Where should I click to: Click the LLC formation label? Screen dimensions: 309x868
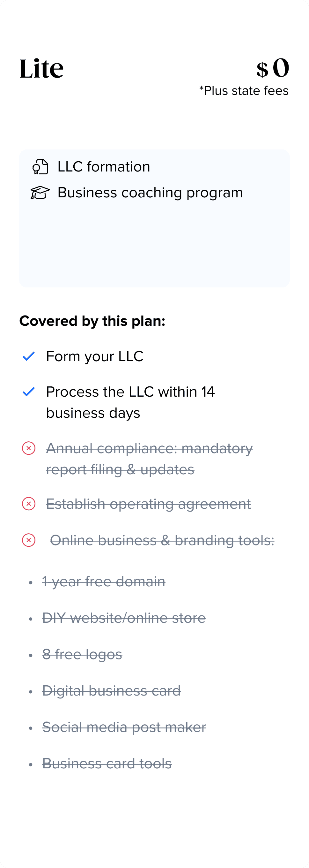[104, 167]
